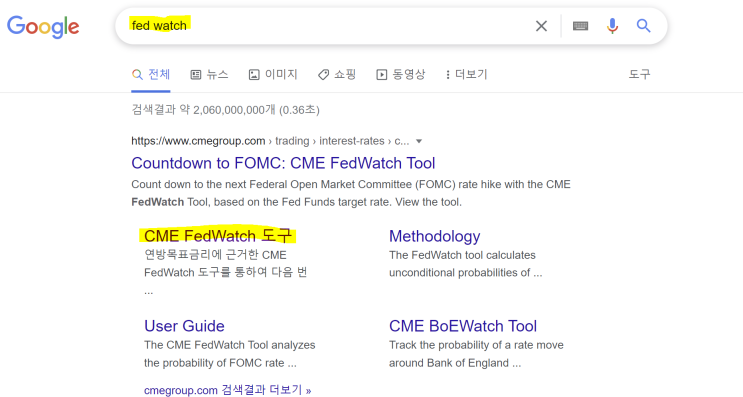Start voice search with microphone icon
This screenshot has width=743, height=397.
coord(612,26)
